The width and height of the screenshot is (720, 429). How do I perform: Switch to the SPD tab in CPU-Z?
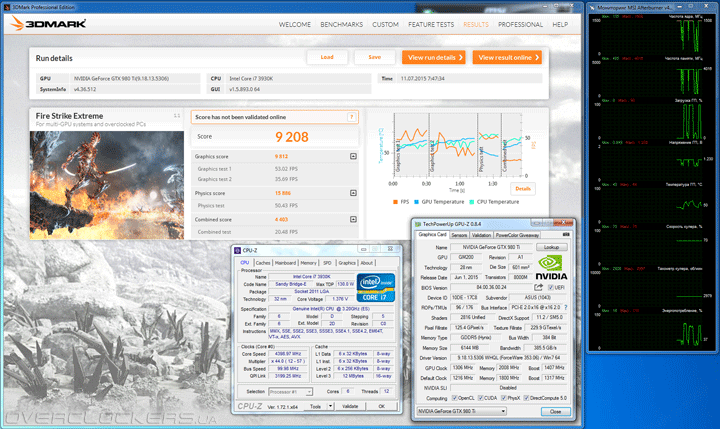327,263
